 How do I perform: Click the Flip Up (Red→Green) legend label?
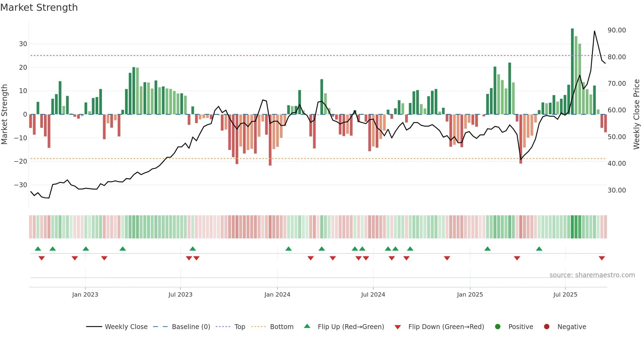click(351, 327)
